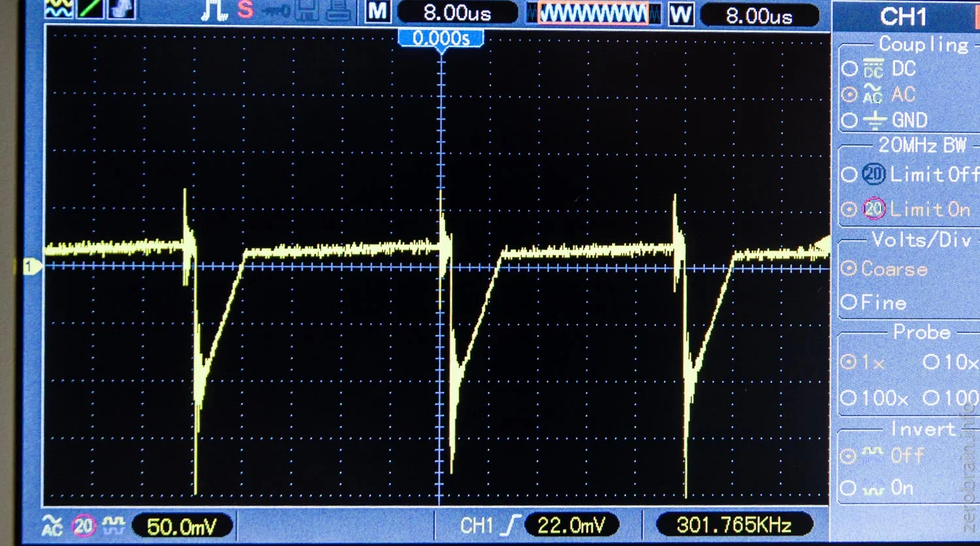This screenshot has width=980, height=546.
Task: Select DC coupling radio button
Action: coord(849,69)
